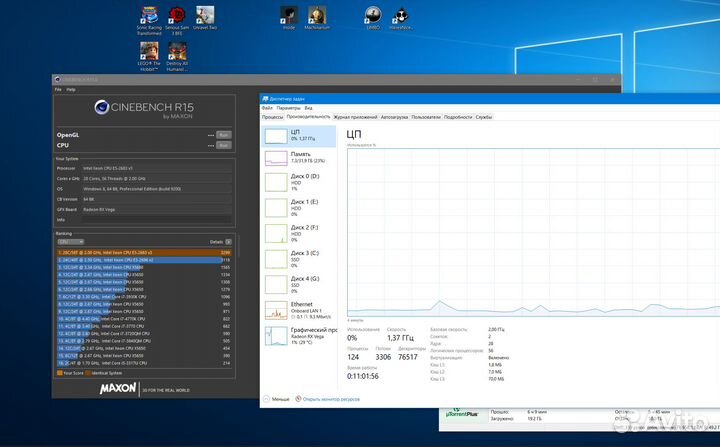Image resolution: width=720 pixels, height=447 pixels.
Task: Switch to the Производительность tab
Action: tap(308, 117)
